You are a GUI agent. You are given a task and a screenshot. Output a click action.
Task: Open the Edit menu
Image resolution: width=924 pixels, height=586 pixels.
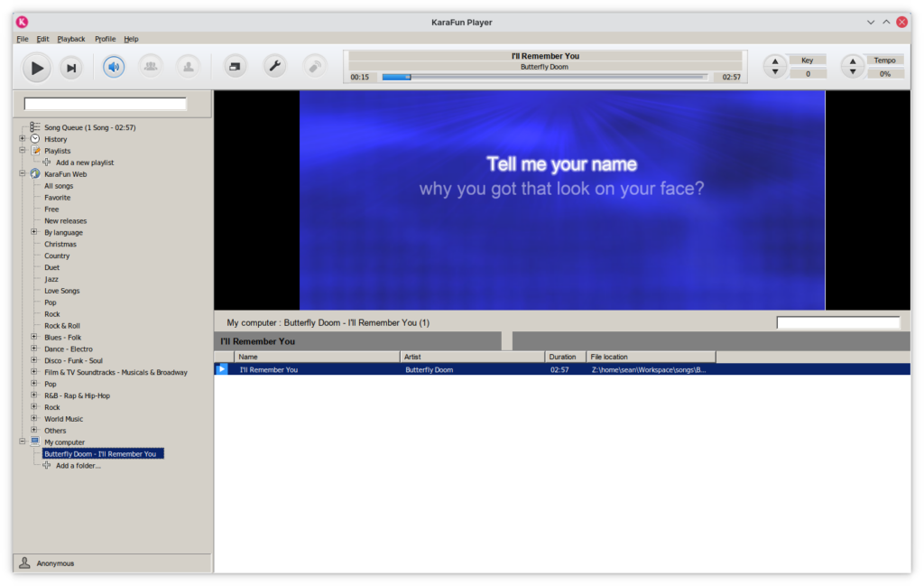pyautogui.click(x=42, y=39)
